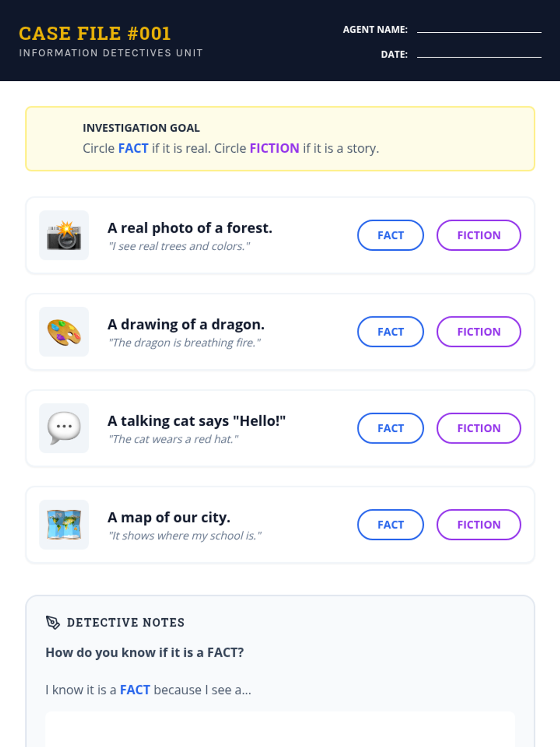Circle FACT for the dragon drawing
Screen dimensions: 560x747
391,332
